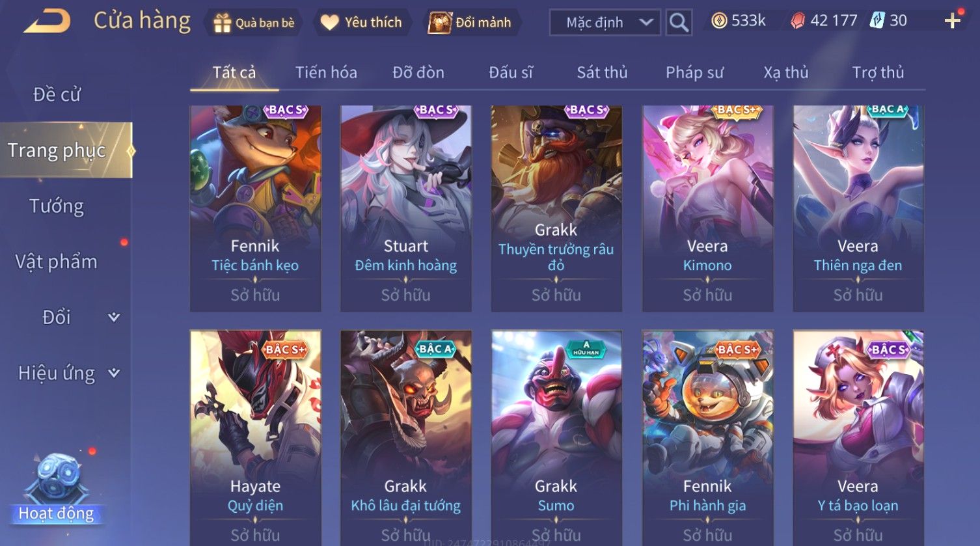Switch to the Pháp sư tab
The height and width of the screenshot is (546, 980).
pos(694,72)
